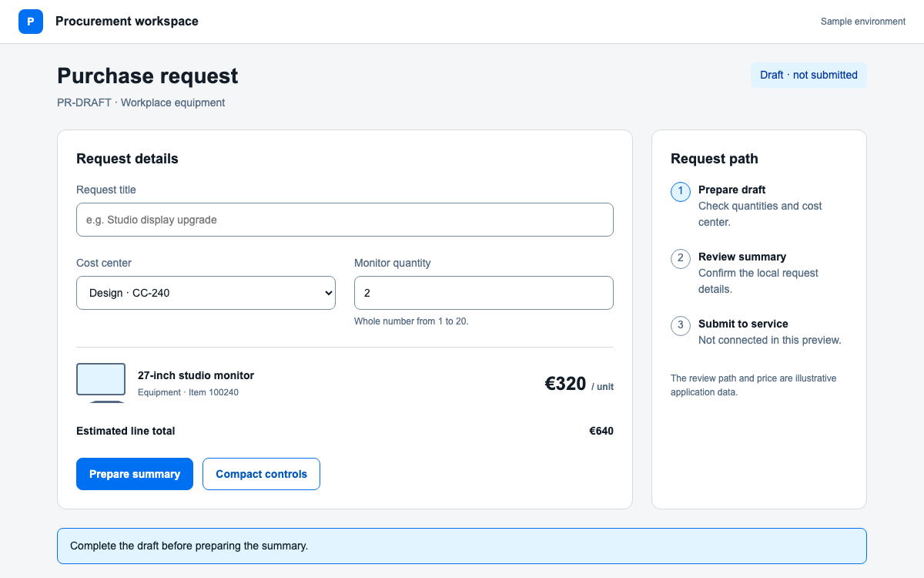This screenshot has width=924, height=578.
Task: Click the €320 unit price
Action: 566,384
